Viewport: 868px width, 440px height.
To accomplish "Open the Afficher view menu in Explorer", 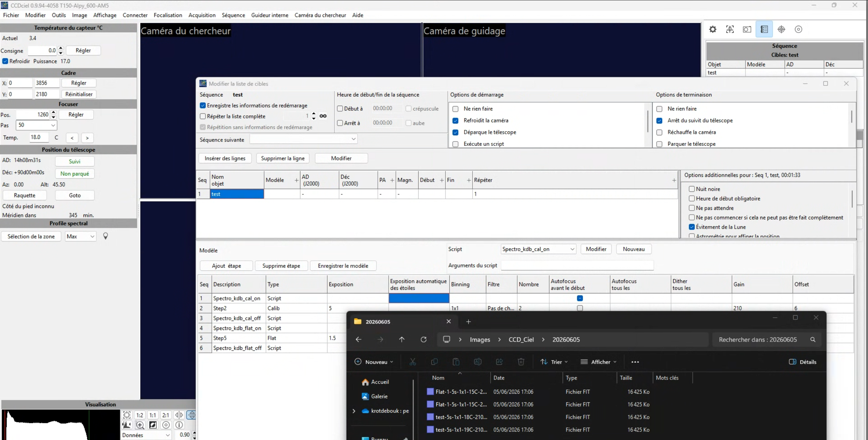I will click(x=599, y=362).
